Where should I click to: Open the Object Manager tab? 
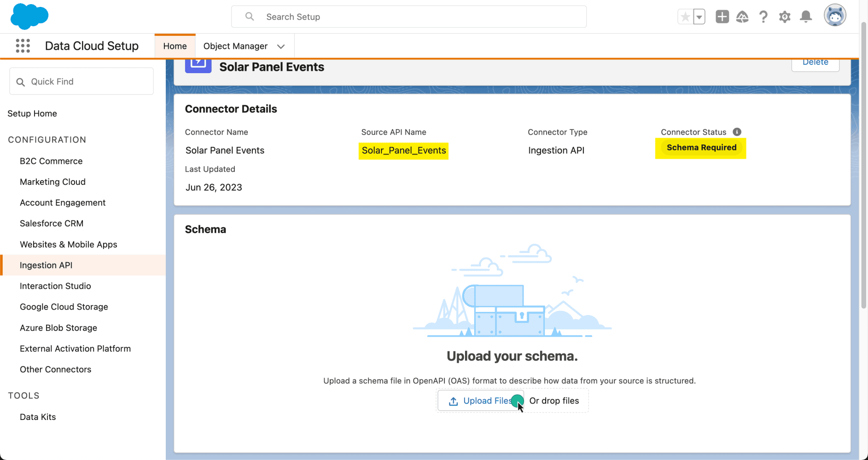point(235,46)
